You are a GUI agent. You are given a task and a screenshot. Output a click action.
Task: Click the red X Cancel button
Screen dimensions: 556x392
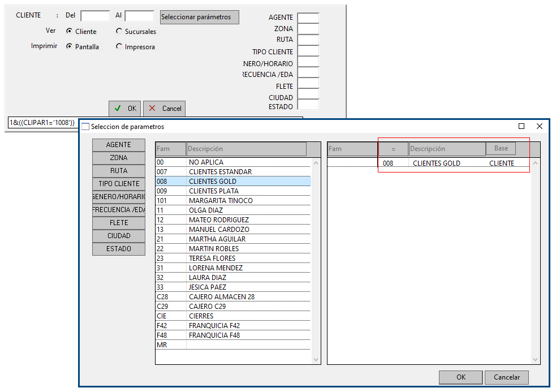pos(164,108)
